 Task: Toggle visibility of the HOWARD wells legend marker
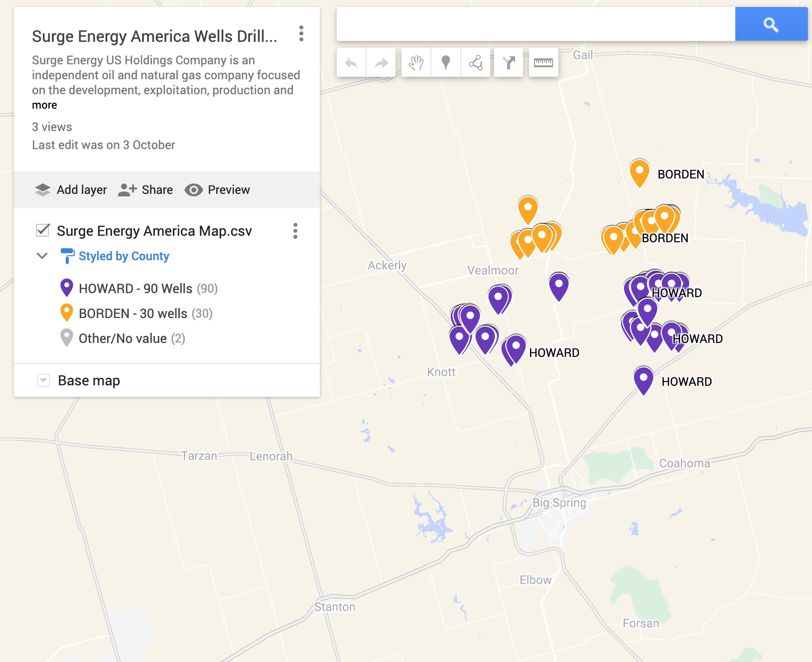(x=66, y=288)
